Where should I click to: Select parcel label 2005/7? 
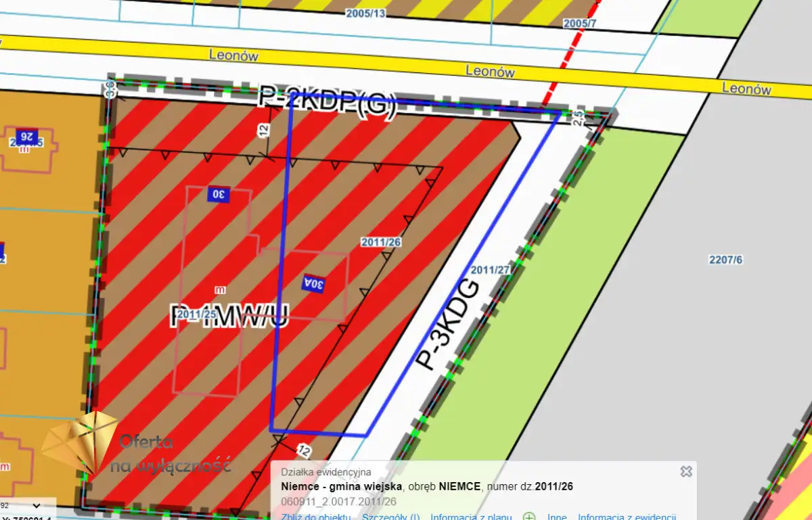[580, 24]
